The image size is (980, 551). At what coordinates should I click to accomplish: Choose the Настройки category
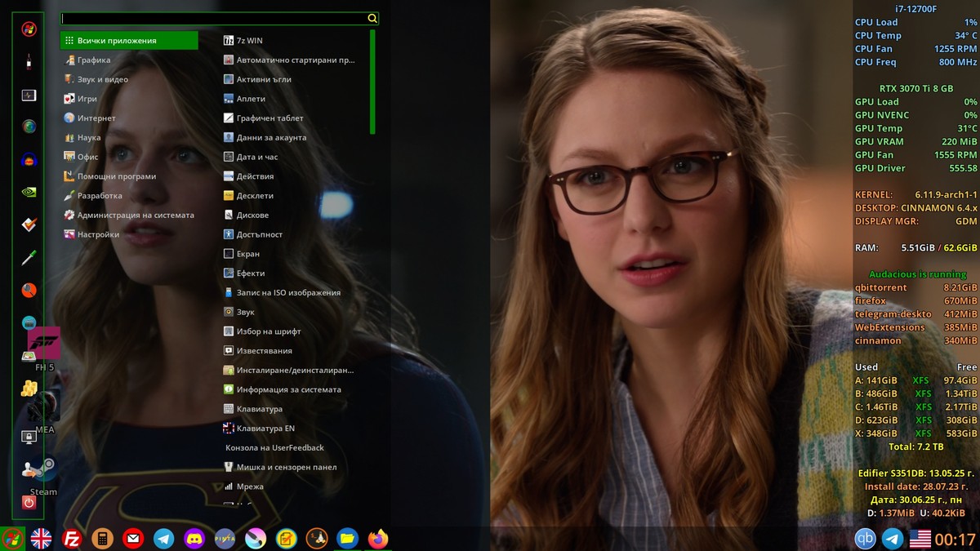(98, 235)
